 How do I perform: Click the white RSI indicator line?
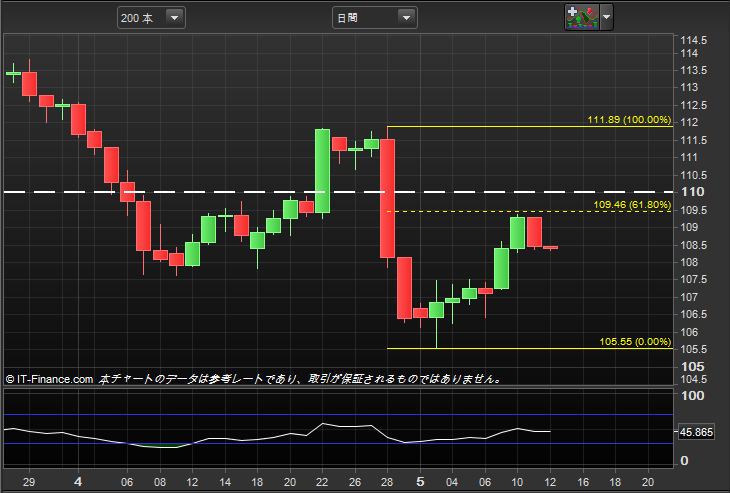(x=279, y=436)
